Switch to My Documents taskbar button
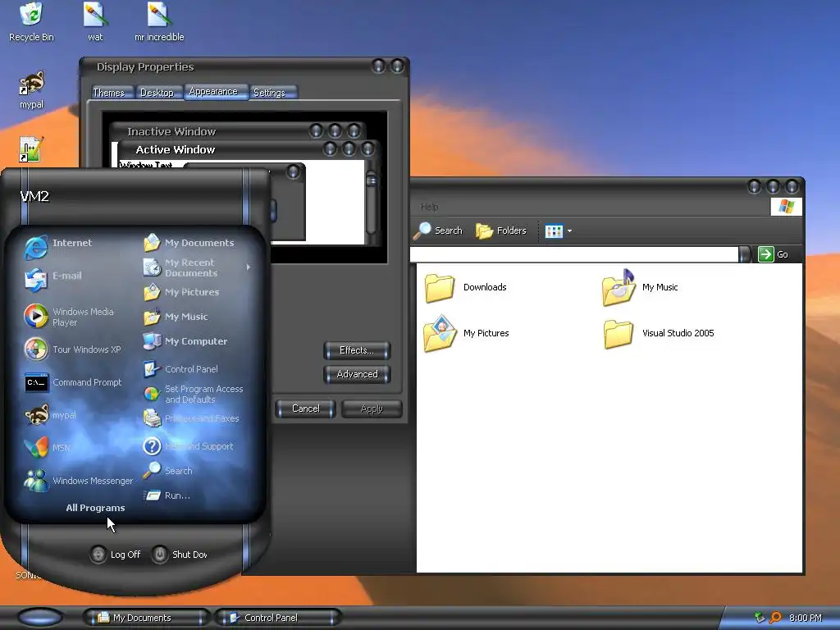 [x=146, y=618]
